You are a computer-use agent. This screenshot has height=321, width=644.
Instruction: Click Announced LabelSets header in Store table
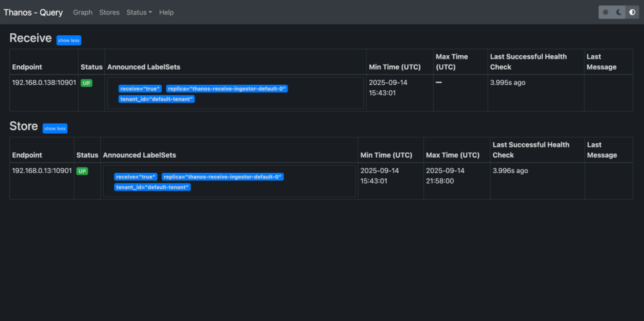(x=140, y=155)
